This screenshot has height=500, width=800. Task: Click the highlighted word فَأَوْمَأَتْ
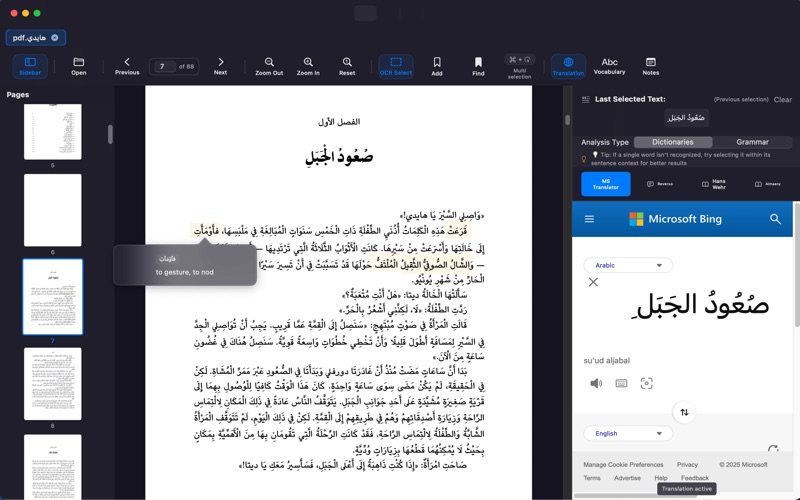(205, 231)
